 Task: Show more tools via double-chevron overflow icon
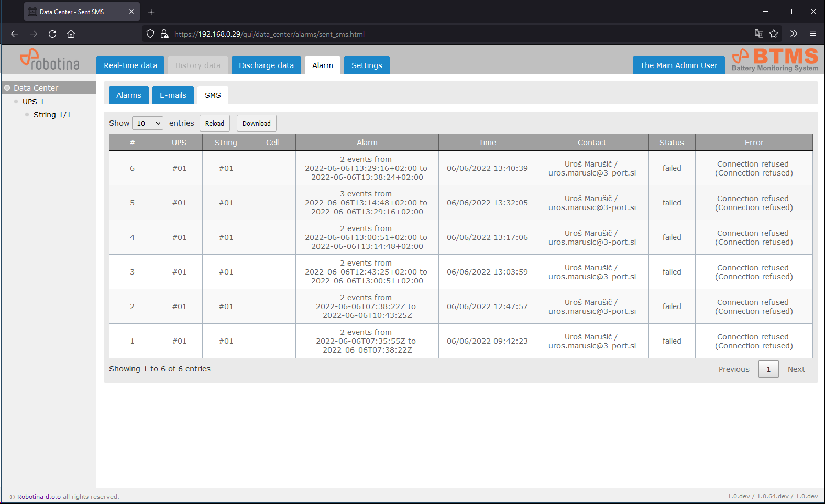794,34
